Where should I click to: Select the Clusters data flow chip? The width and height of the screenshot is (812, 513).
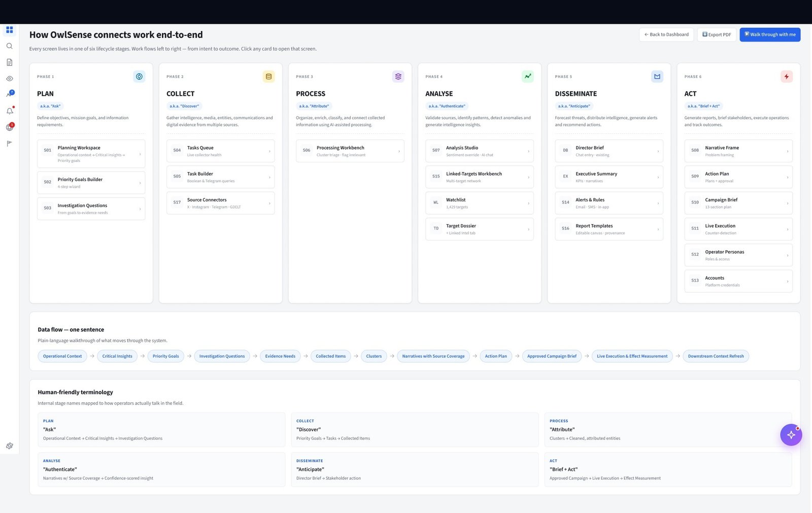pos(374,356)
